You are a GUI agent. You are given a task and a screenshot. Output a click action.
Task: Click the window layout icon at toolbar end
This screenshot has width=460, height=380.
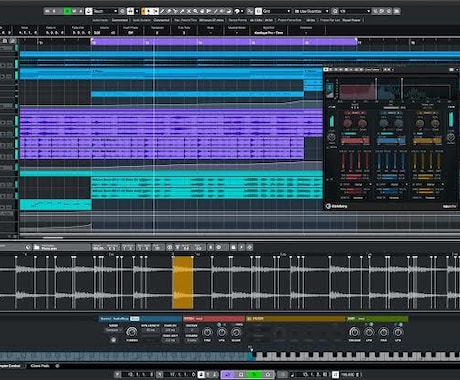click(x=397, y=11)
